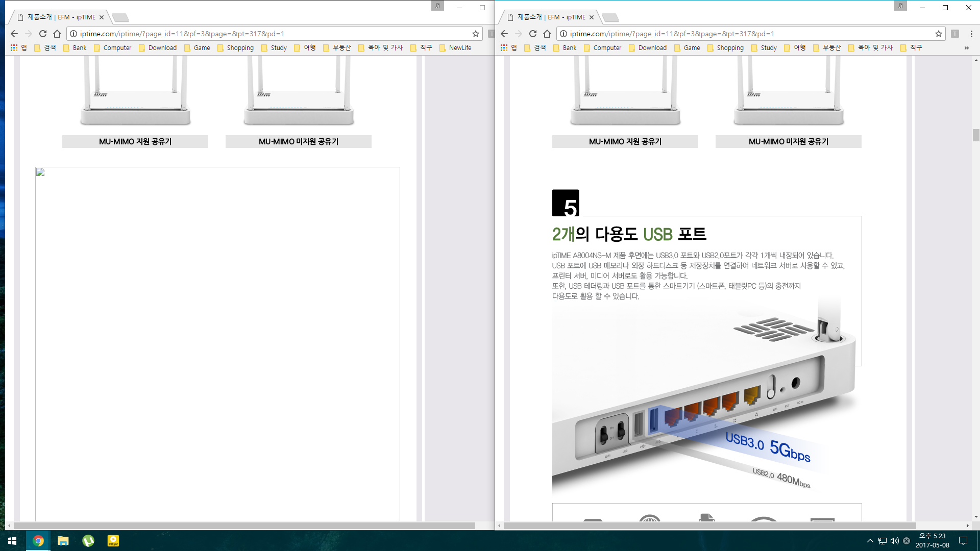Open the Windows Start menu
The width and height of the screenshot is (980, 551).
tap(12, 541)
